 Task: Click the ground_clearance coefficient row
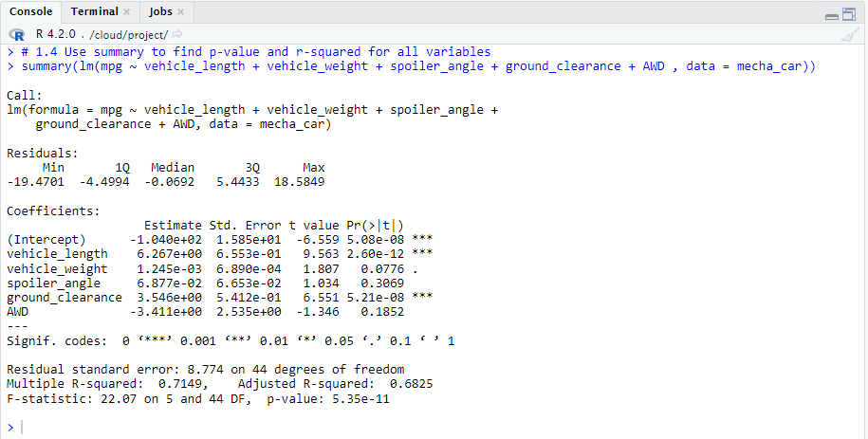pyautogui.click(x=220, y=298)
